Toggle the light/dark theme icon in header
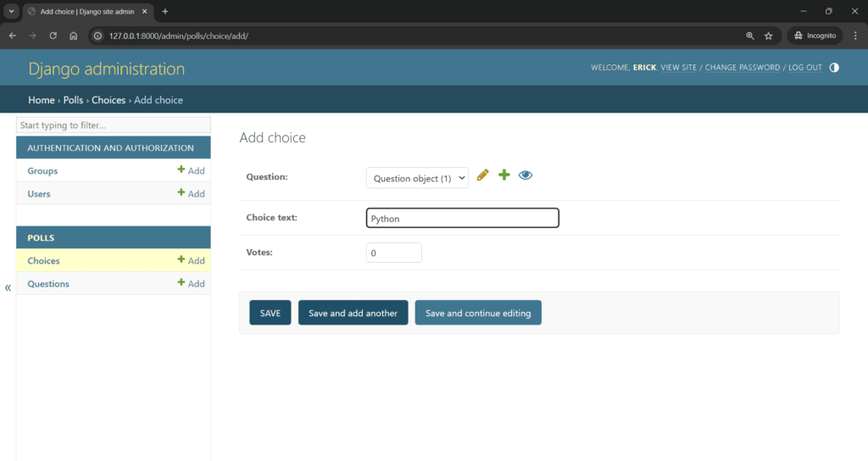This screenshot has width=868, height=461. [834, 68]
